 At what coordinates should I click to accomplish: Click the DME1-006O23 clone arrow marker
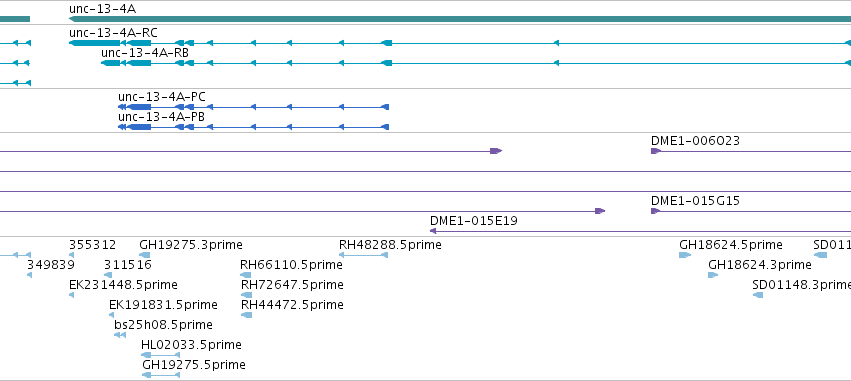656,151
